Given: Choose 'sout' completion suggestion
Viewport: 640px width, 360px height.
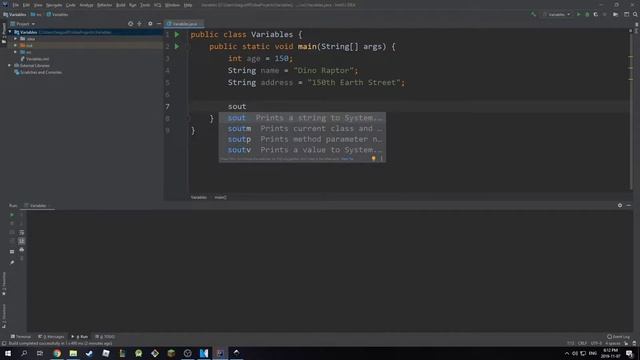Looking at the screenshot, I should [x=302, y=118].
